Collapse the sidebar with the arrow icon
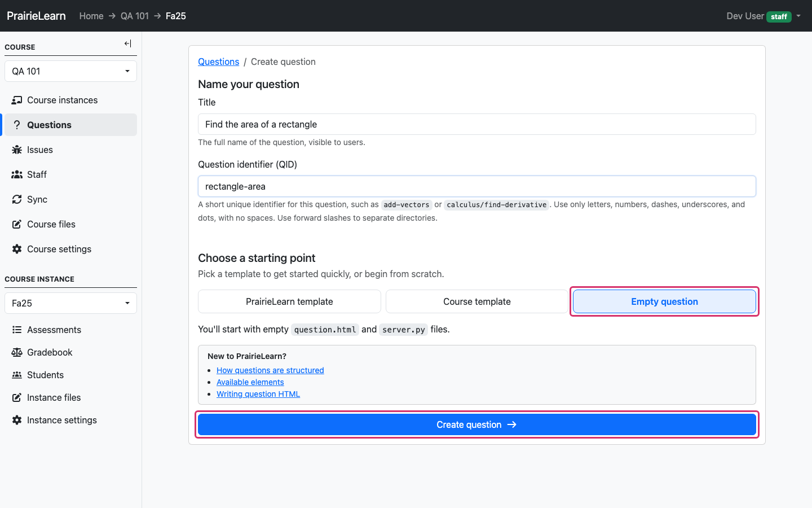The image size is (812, 508). coord(128,43)
